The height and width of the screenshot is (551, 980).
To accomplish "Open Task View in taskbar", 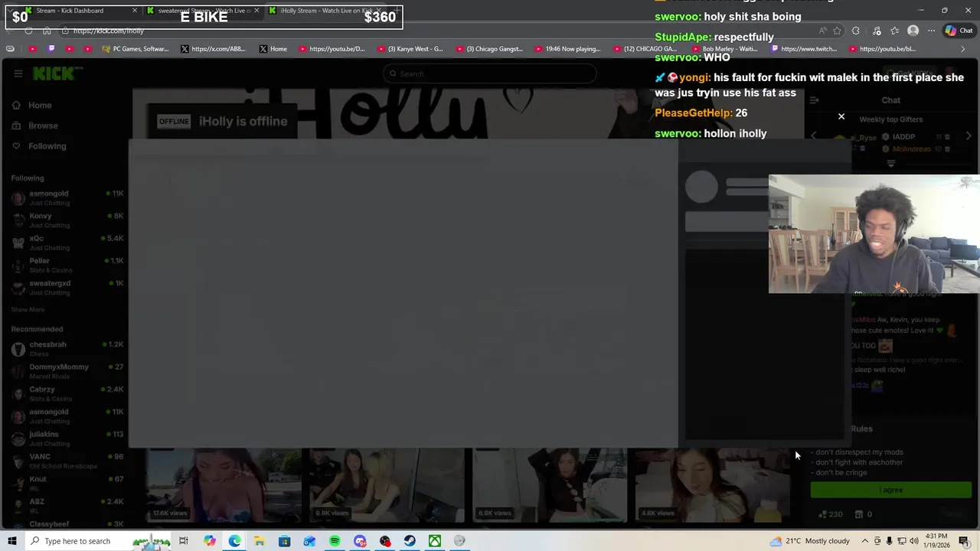I will click(x=184, y=541).
